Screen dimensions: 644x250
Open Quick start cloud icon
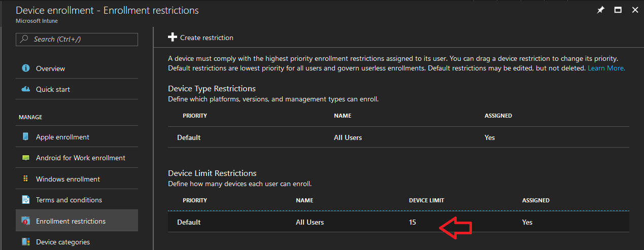click(26, 89)
